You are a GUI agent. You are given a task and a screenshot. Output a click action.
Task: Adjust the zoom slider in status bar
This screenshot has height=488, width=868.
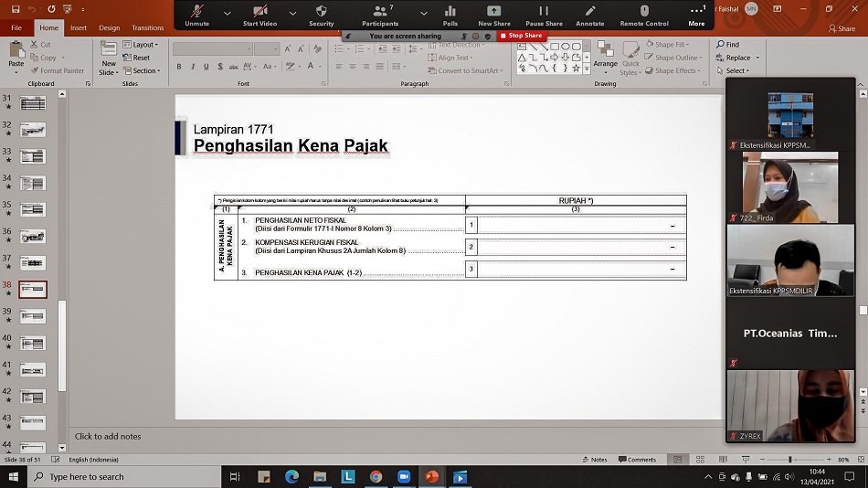tap(790, 460)
